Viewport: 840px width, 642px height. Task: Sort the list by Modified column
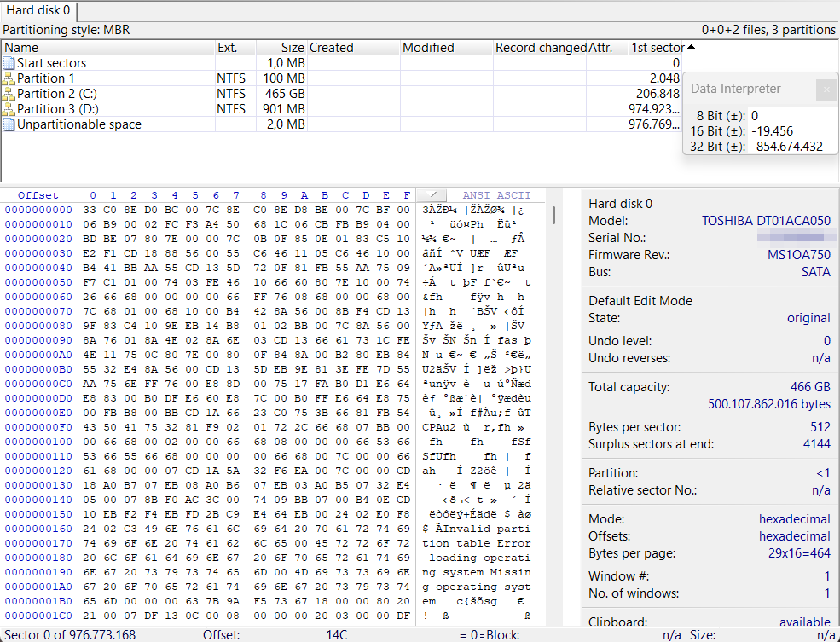(447, 48)
